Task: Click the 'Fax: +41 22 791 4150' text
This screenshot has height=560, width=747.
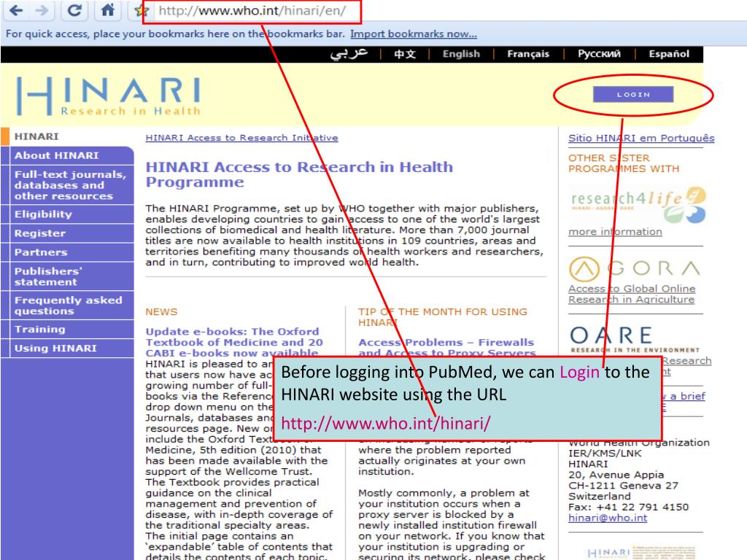Action: [628, 507]
